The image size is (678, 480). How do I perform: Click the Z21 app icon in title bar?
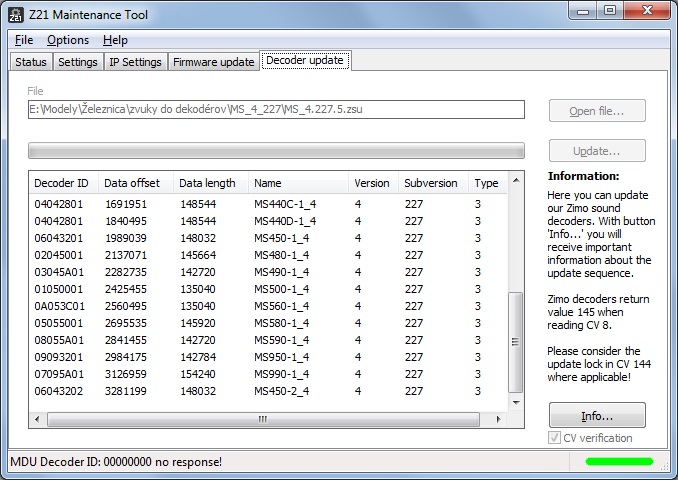click(17, 13)
